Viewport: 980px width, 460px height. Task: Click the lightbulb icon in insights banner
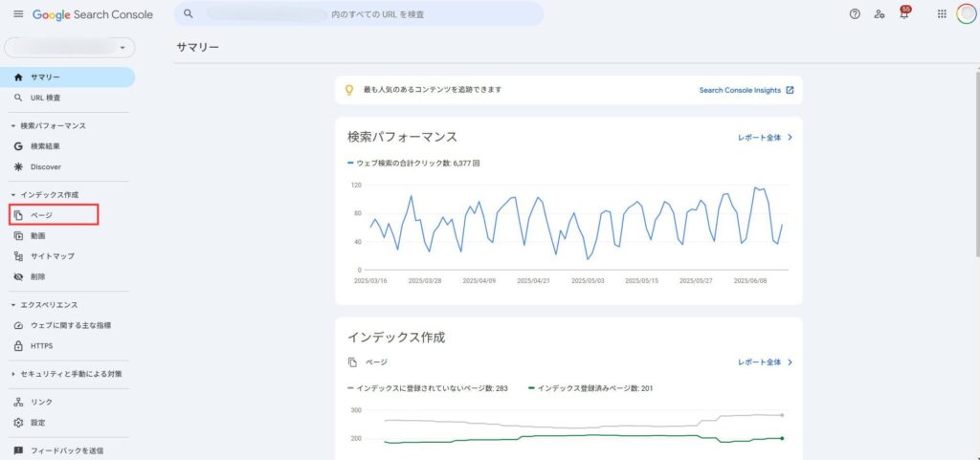point(349,90)
